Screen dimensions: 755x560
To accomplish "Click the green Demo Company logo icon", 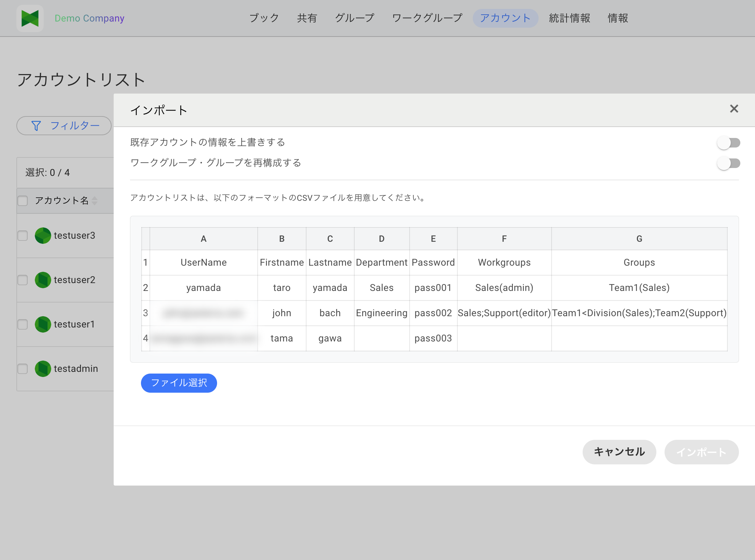I will tap(30, 18).
